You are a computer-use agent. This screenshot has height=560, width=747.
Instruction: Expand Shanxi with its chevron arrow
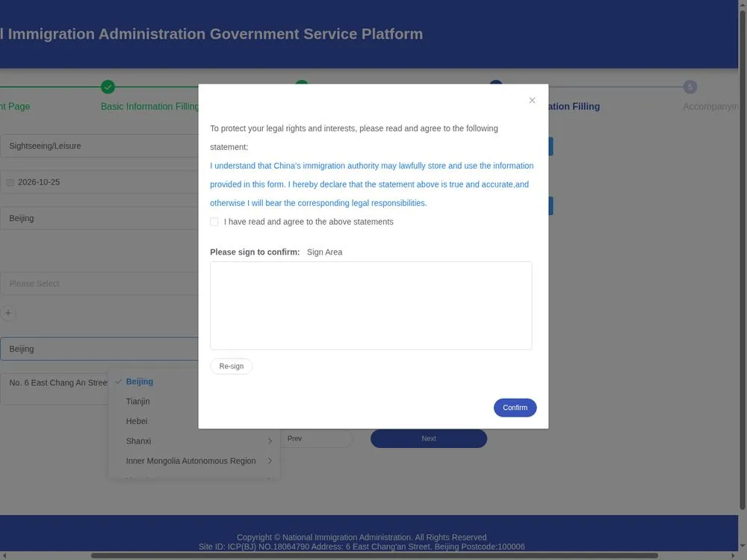pos(270,441)
